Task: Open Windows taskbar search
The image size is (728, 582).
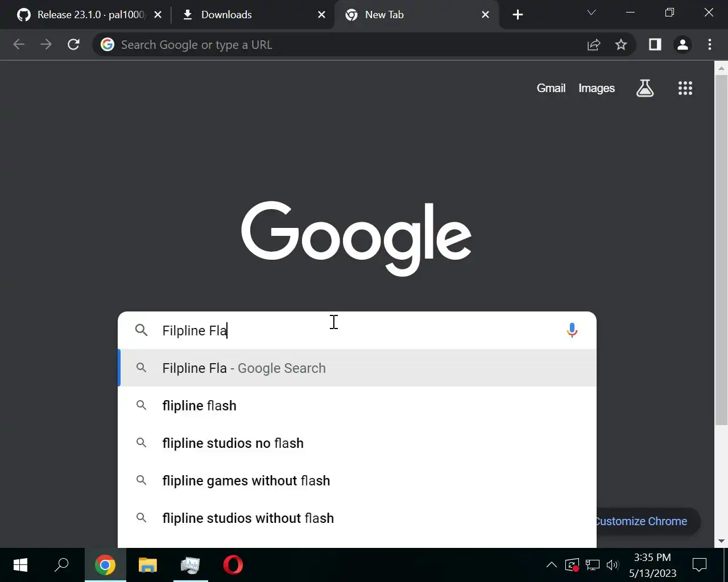Action: (x=61, y=565)
